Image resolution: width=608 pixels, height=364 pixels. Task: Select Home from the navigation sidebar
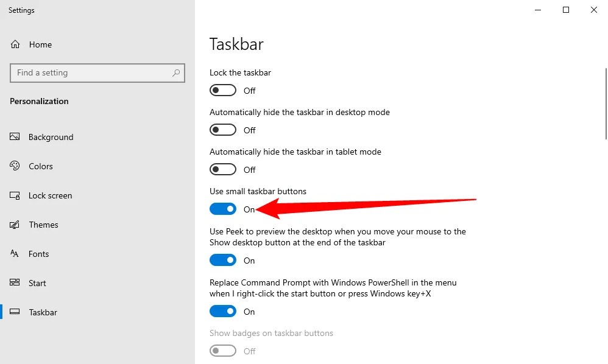[40, 44]
